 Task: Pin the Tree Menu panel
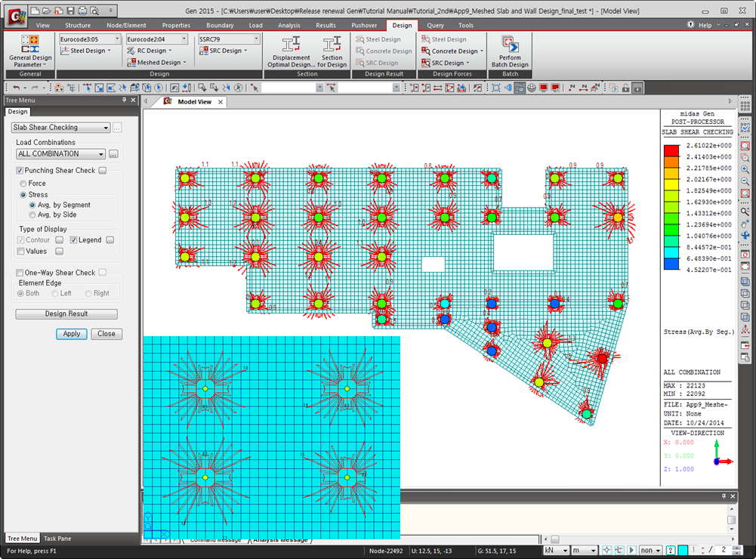[125, 100]
